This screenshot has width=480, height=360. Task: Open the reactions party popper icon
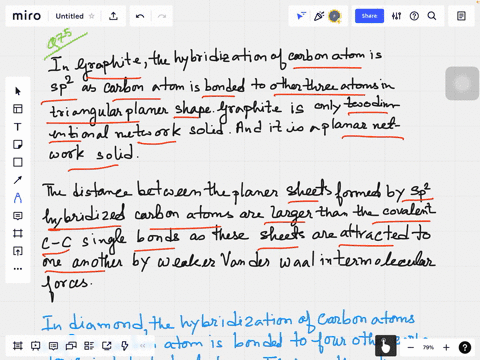319,16
